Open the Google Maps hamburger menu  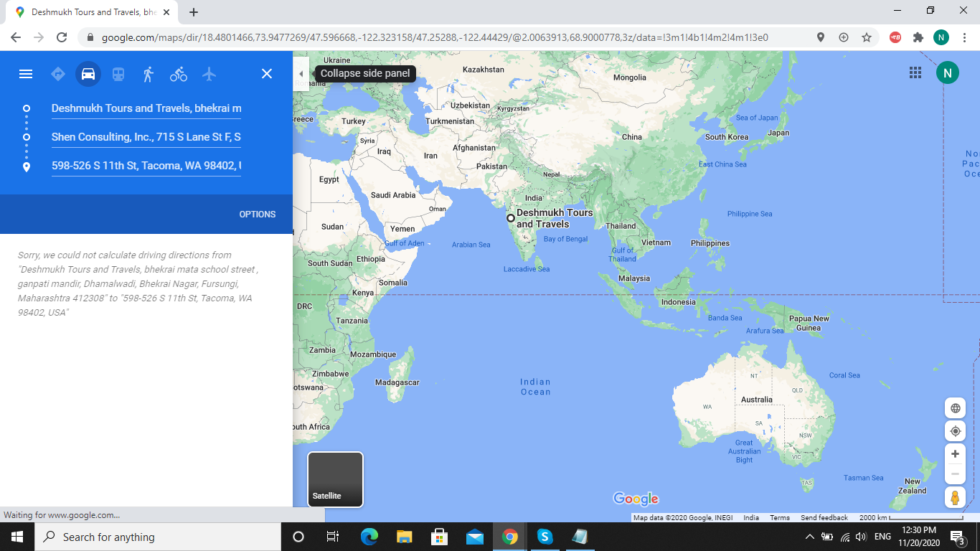pos(26,74)
